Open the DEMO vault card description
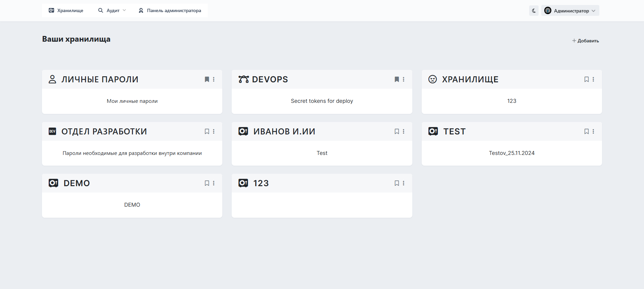Screen dimensions: 644x289 (132, 205)
